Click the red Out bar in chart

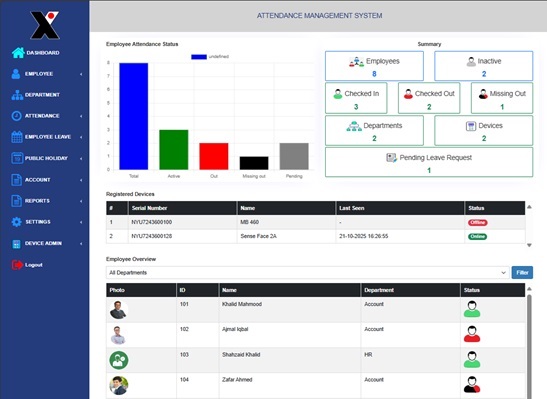point(214,156)
